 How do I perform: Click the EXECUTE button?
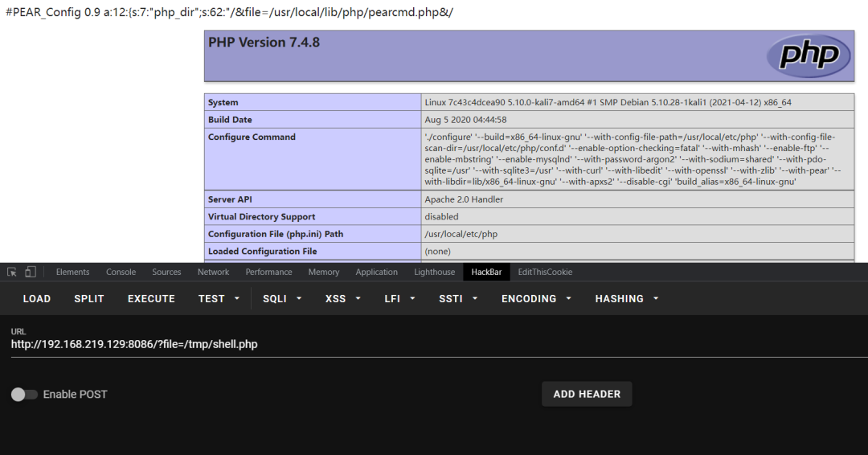click(x=151, y=298)
